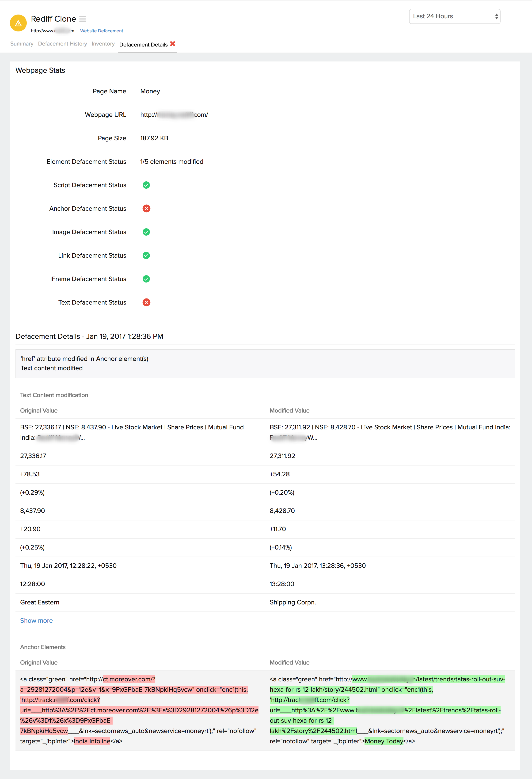Viewport: 532px width, 779px height.
Task: Expand text modifications with Show more
Action: pos(36,620)
